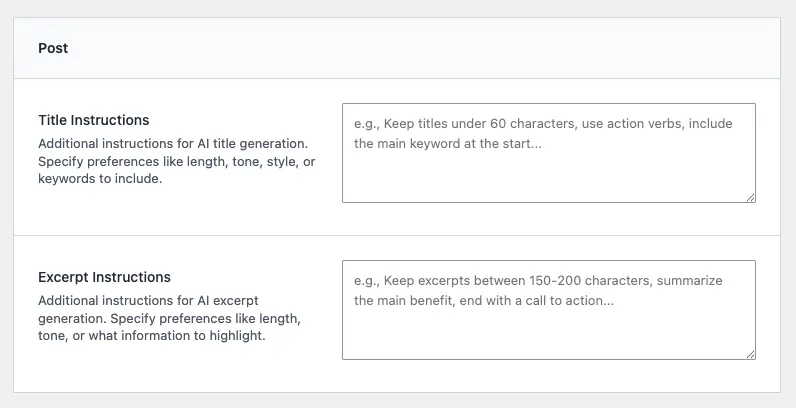Click the Post section header
This screenshot has width=796, height=408.
tap(396, 48)
